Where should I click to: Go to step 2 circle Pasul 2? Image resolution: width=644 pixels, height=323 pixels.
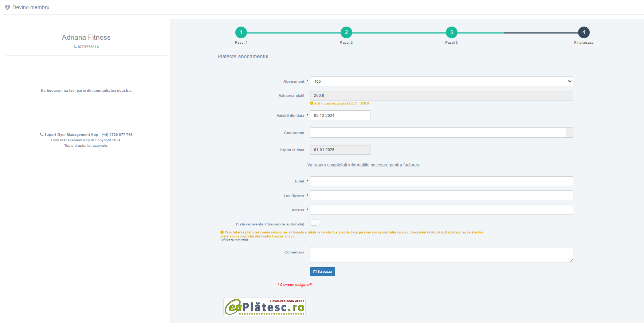click(346, 32)
